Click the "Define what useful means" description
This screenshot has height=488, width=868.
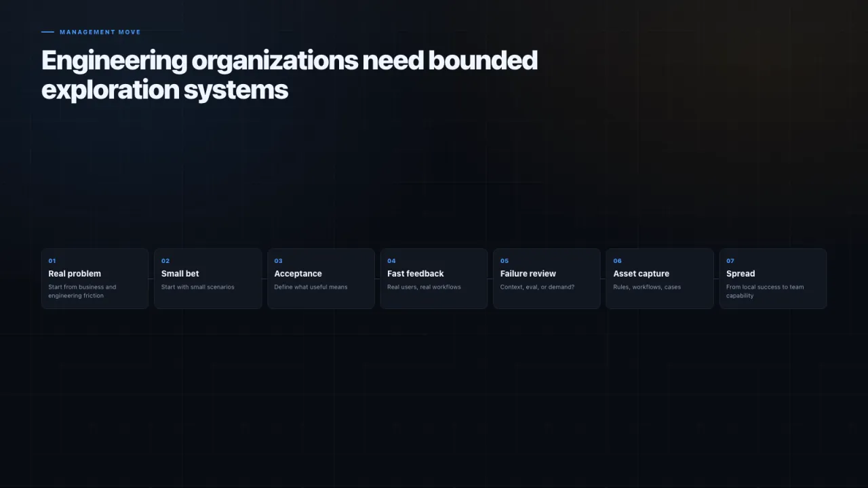[311, 287]
